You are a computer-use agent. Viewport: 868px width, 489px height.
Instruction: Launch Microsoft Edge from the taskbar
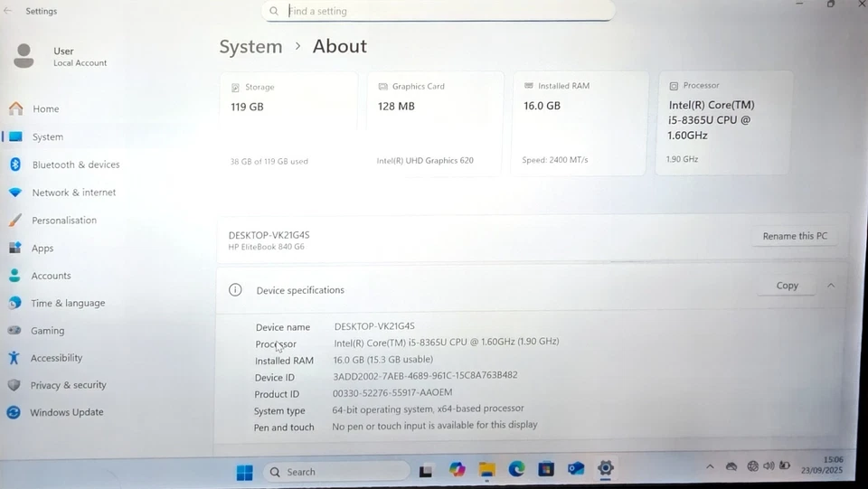pos(516,469)
